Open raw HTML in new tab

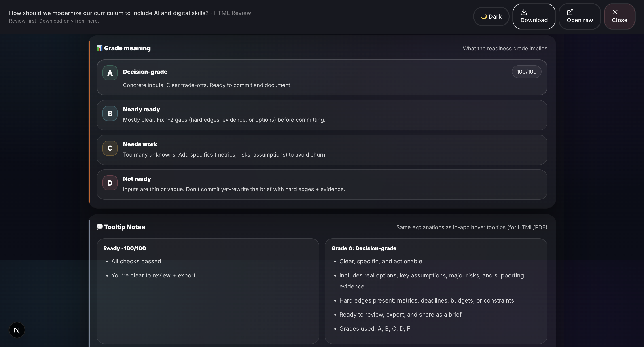580,17
